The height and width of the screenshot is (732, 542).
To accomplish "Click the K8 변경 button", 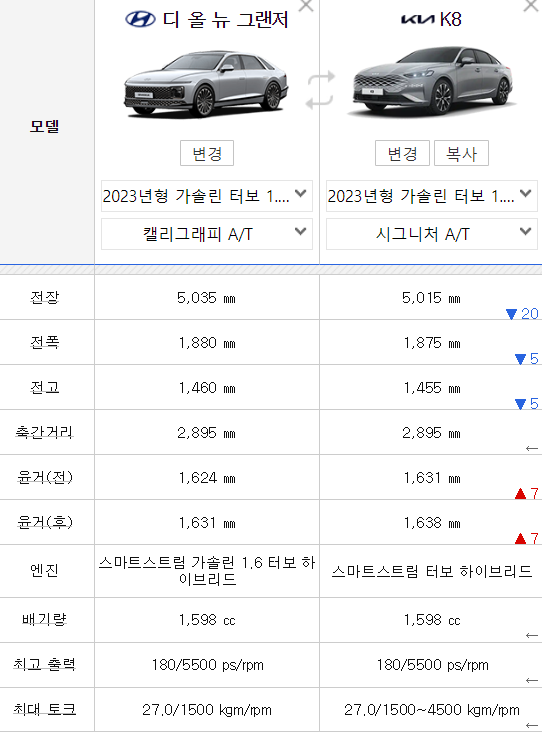I will pyautogui.click(x=402, y=153).
